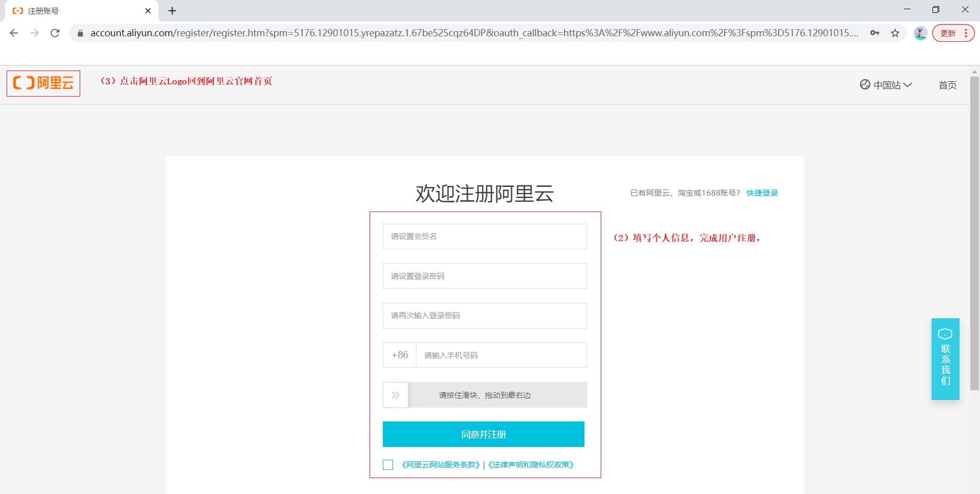
Task: Select the 注册账号 browser tab
Action: pyautogui.click(x=82, y=11)
